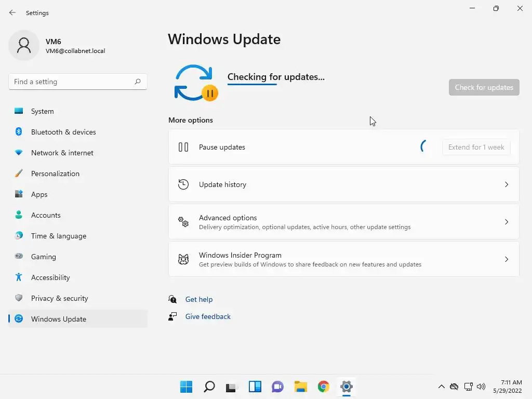Open the Give feedback link
The image size is (532, 399).
(208, 316)
